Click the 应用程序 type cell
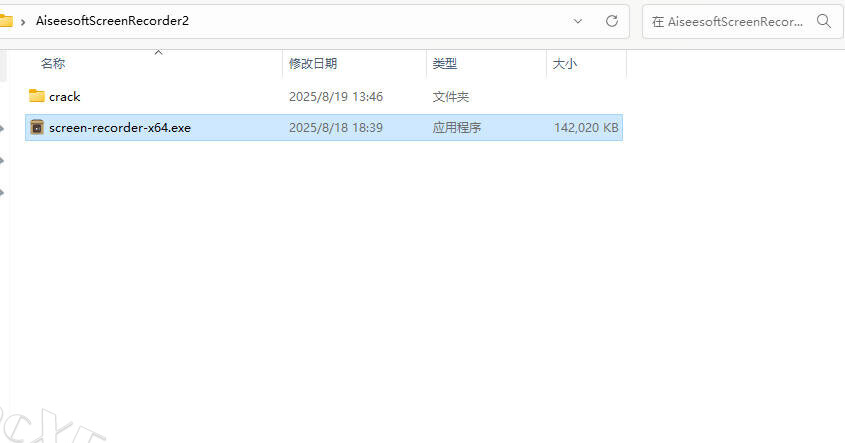 456,128
